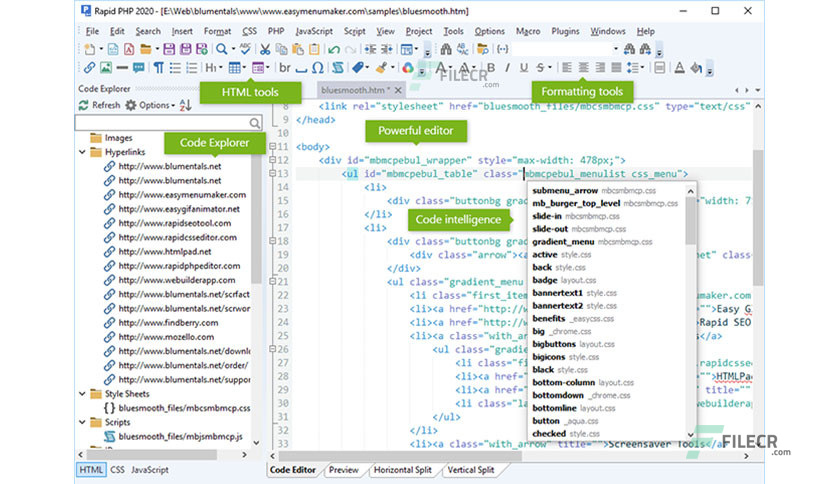
Task: Collapse code fold at line 11
Action: 272,146
